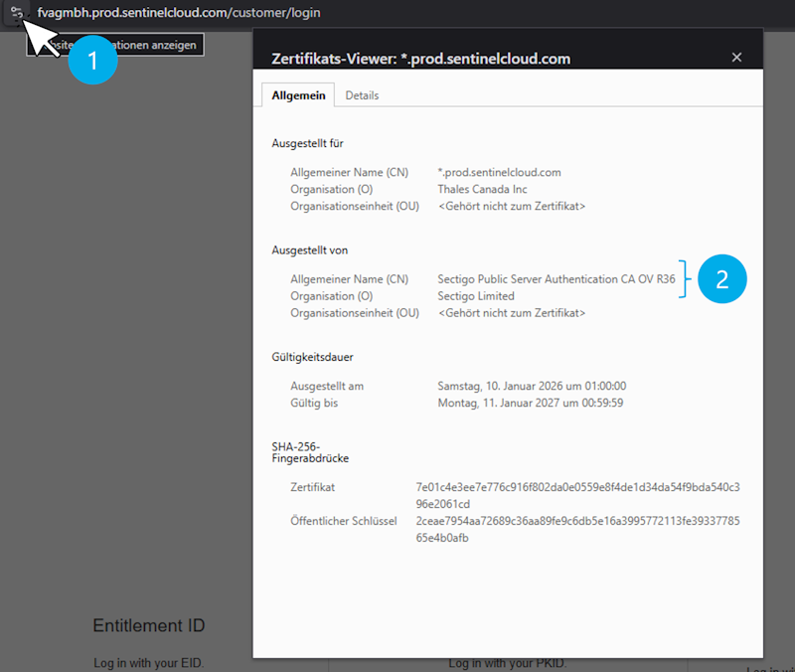The height and width of the screenshot is (672, 795).
Task: Click the Ausgestellt am date value
Action: click(x=532, y=386)
